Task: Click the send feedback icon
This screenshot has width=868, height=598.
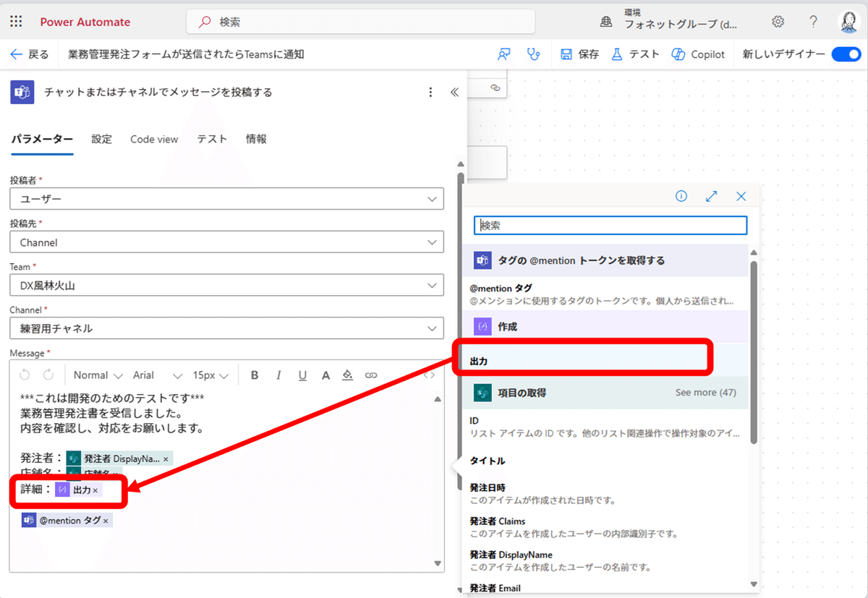Action: coord(503,54)
